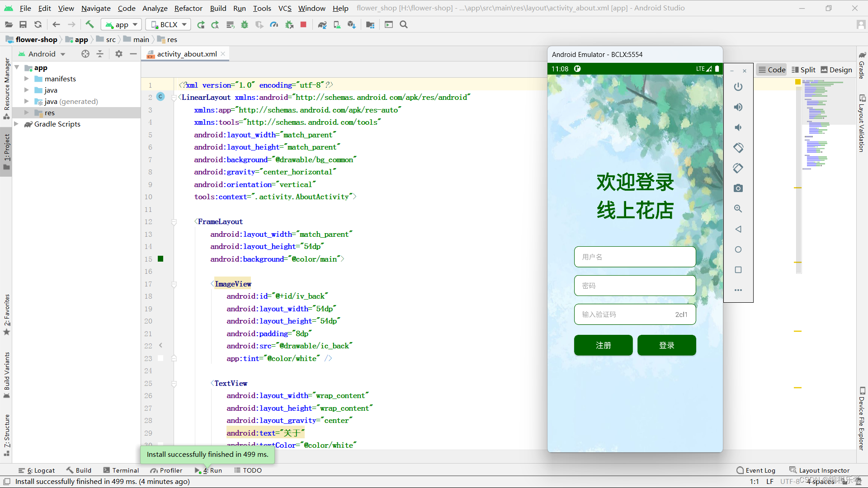Expand the manifests folder
Image resolution: width=868 pixels, height=488 pixels.
click(x=27, y=79)
